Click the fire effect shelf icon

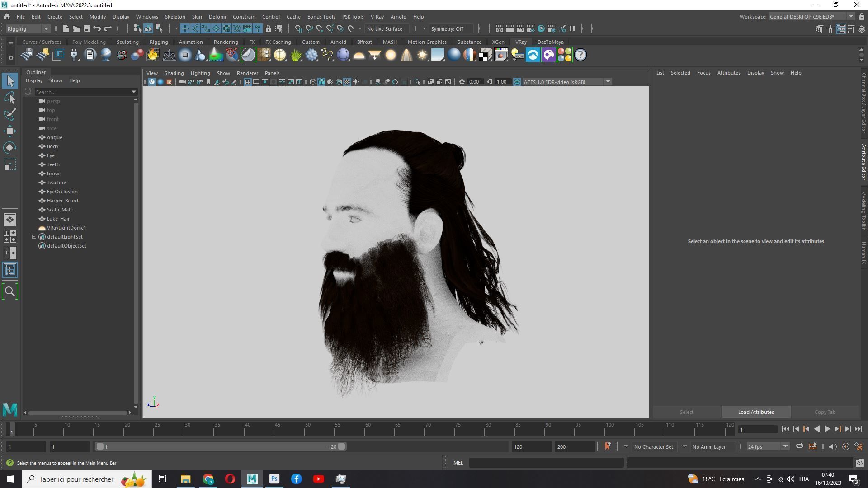coord(153,55)
